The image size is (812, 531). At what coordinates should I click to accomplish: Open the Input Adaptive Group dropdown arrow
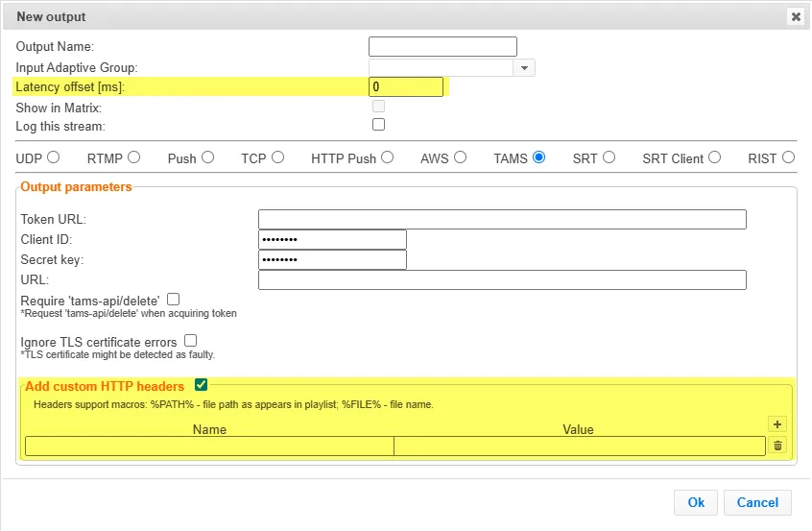[524, 68]
